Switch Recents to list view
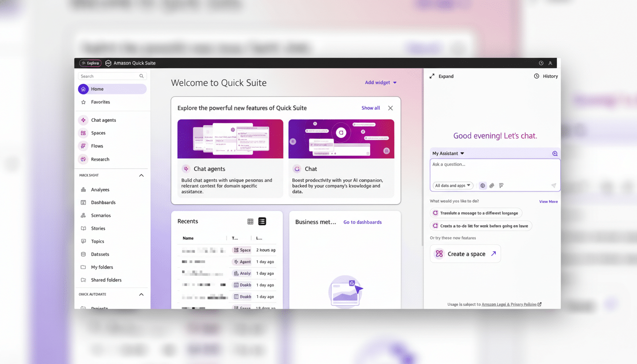 click(262, 221)
